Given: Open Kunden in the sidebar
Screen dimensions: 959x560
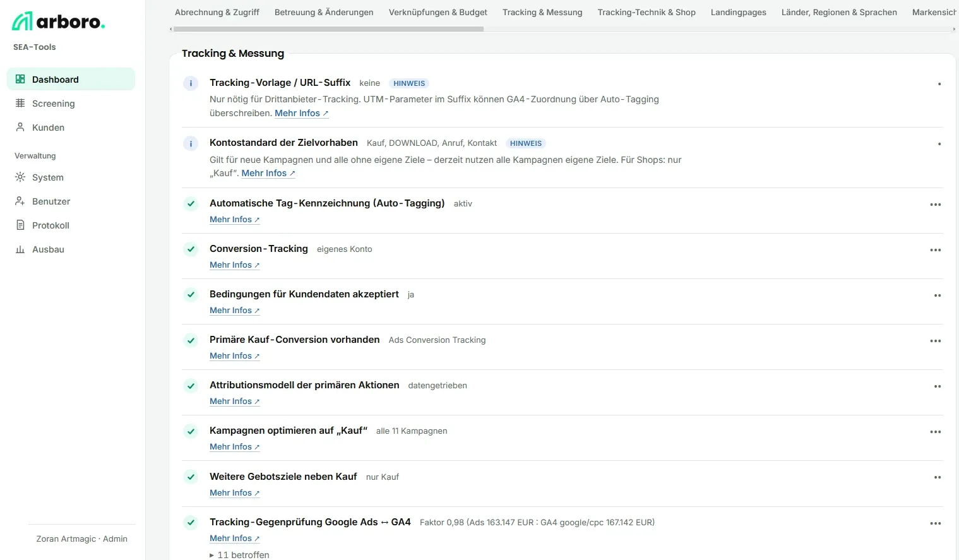Looking at the screenshot, I should pyautogui.click(x=71, y=127).
